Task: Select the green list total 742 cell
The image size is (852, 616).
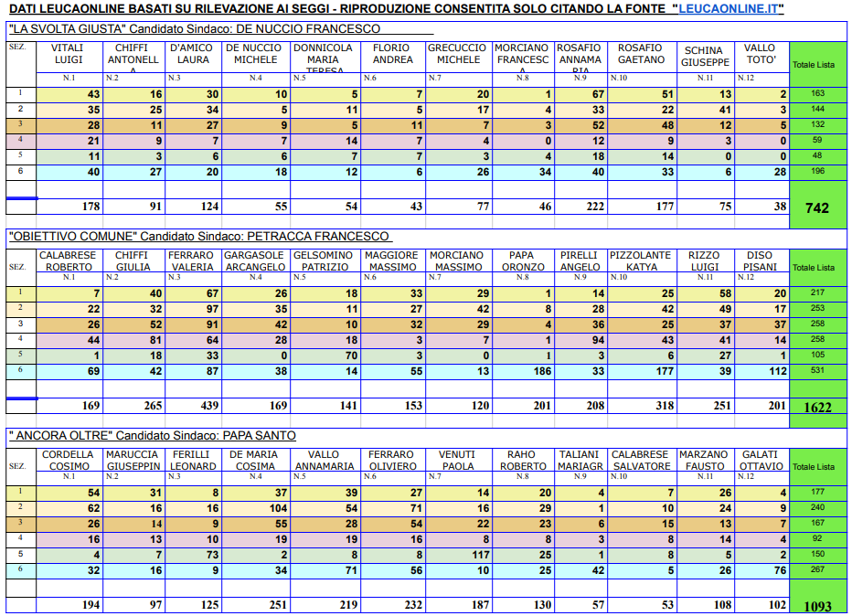Action: pos(816,207)
